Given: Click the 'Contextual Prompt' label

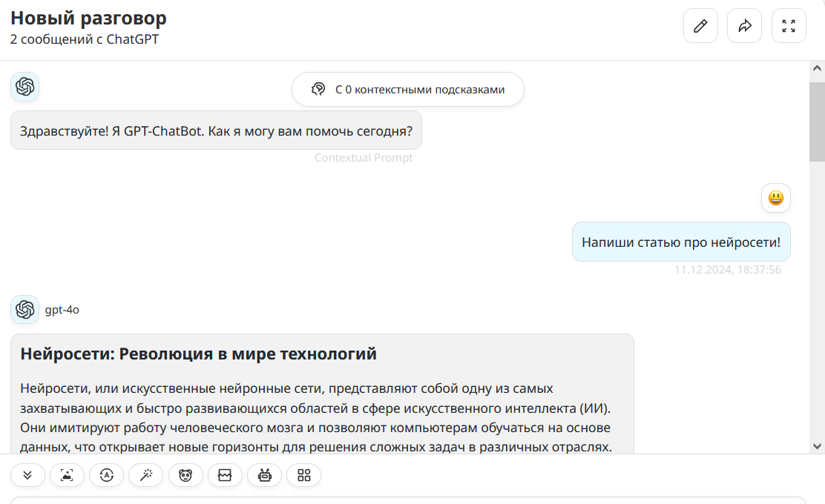Looking at the screenshot, I should pos(364,158).
